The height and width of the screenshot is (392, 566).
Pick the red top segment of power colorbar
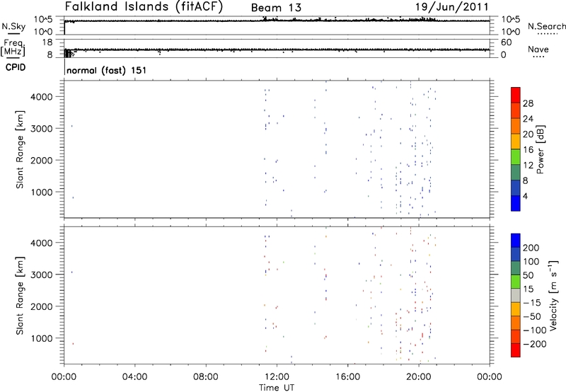pyautogui.click(x=516, y=95)
